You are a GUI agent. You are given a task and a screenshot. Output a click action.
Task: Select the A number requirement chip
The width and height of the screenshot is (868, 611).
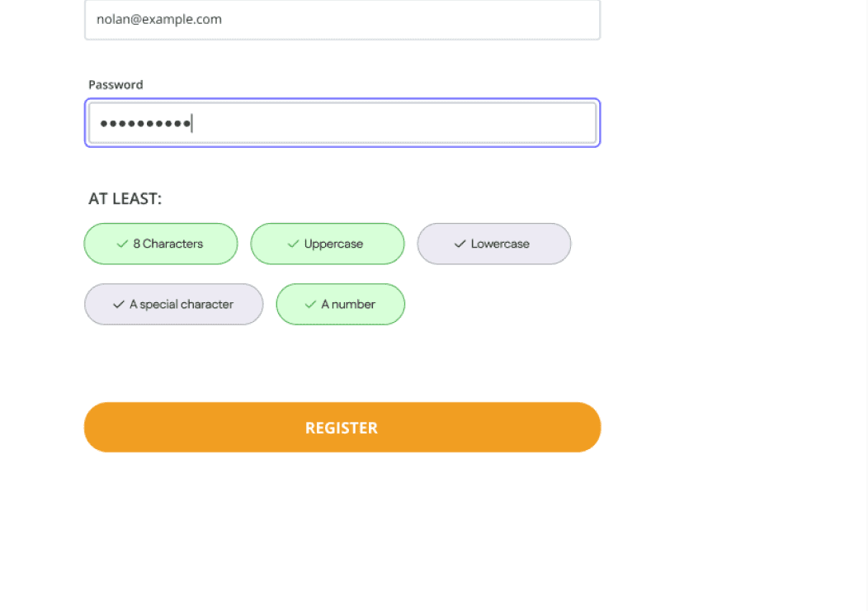point(341,304)
